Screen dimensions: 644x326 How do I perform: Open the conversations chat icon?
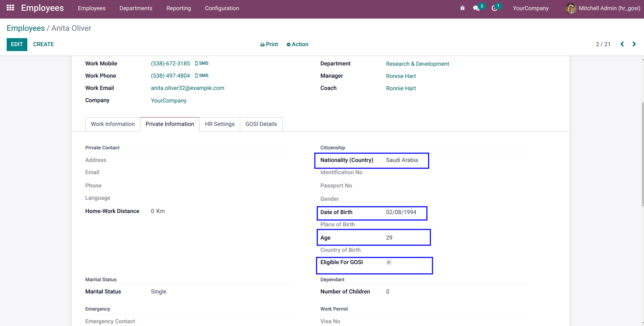click(x=476, y=8)
